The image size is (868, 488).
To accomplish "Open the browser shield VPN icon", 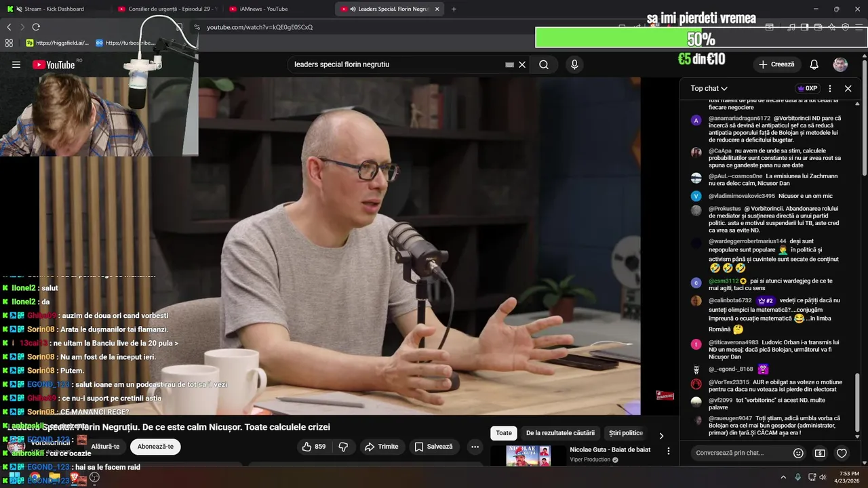I will click(845, 27).
